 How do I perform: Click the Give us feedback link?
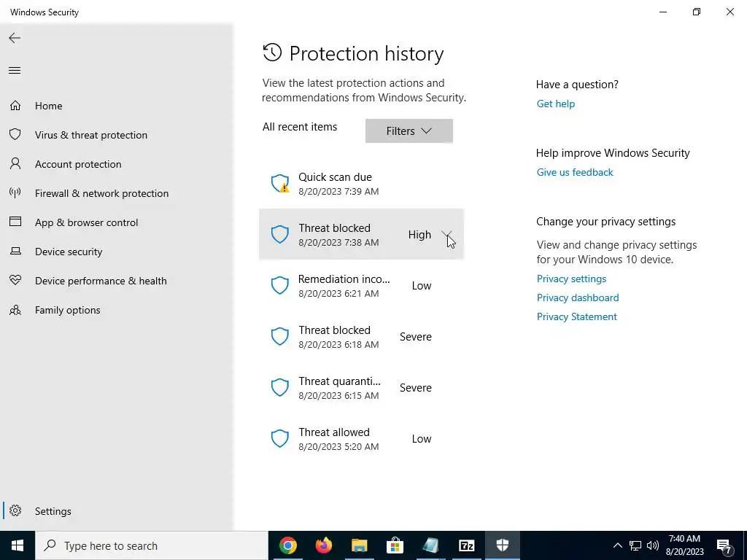coord(574,172)
